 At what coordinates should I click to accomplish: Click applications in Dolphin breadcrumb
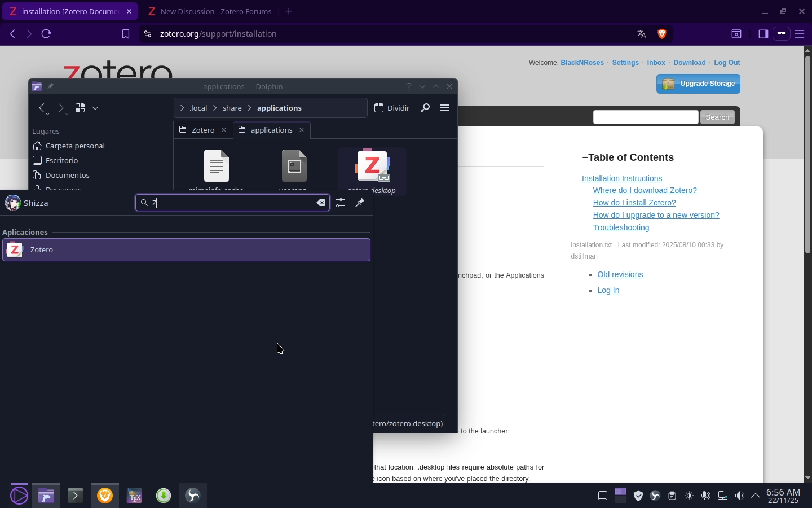pyautogui.click(x=280, y=108)
